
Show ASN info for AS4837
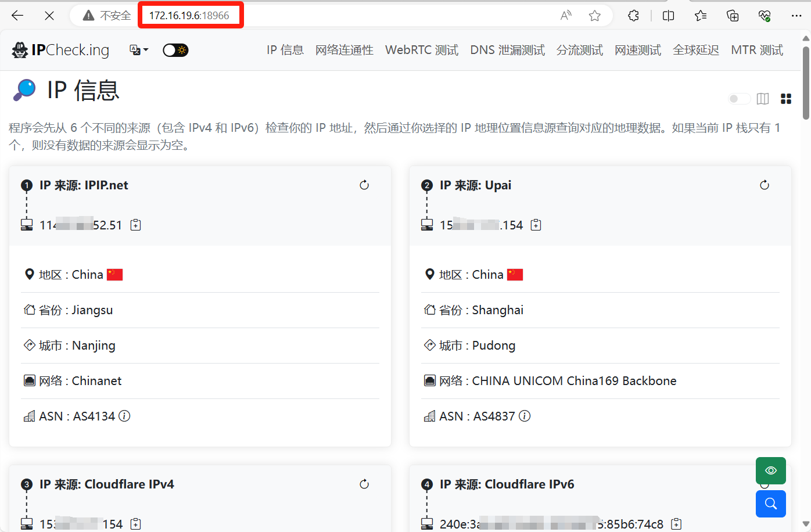[x=525, y=416]
